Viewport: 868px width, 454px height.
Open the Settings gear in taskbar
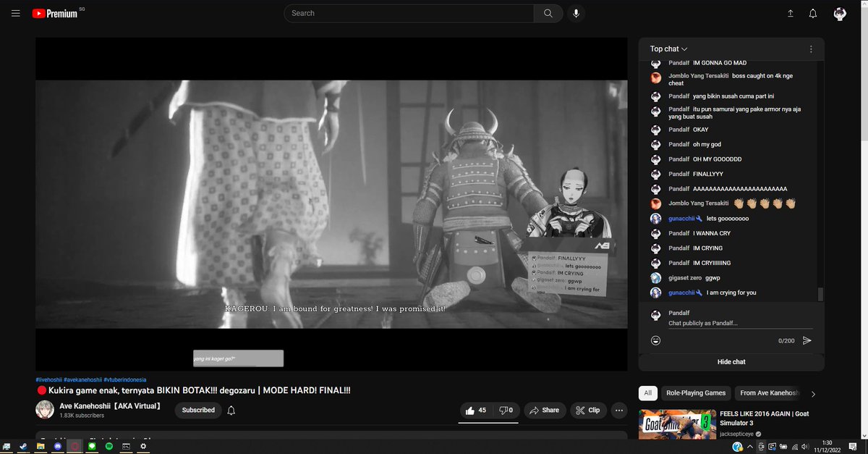coord(143,447)
